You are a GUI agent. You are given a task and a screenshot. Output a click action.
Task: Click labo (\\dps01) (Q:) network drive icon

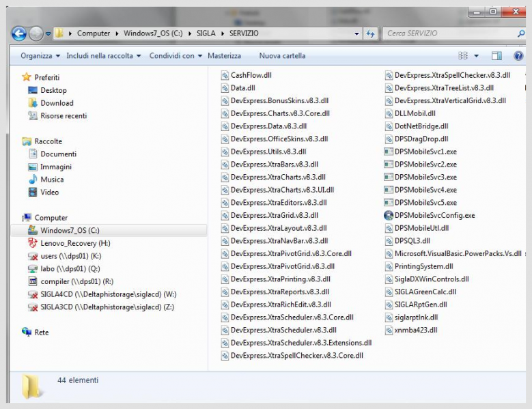(33, 269)
